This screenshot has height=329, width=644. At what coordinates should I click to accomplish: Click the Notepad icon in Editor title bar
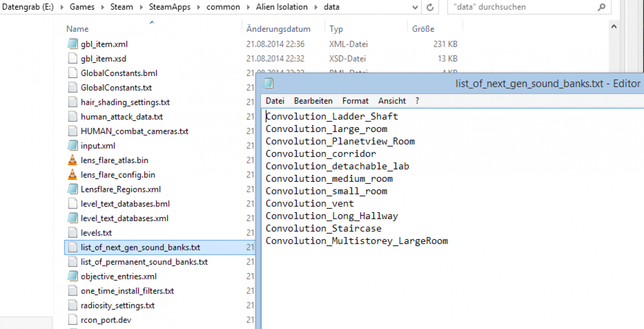[x=269, y=84]
